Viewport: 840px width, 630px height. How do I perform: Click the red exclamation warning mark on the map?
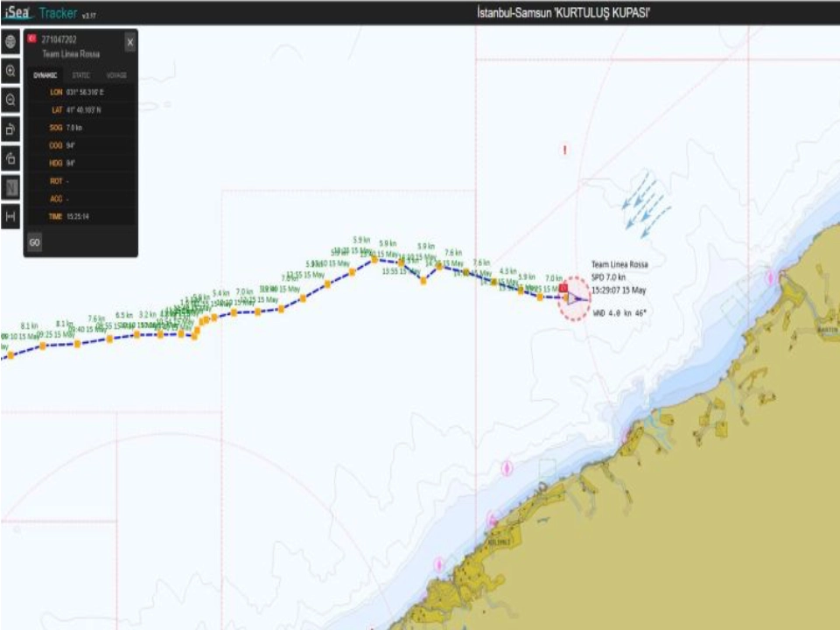pos(564,150)
